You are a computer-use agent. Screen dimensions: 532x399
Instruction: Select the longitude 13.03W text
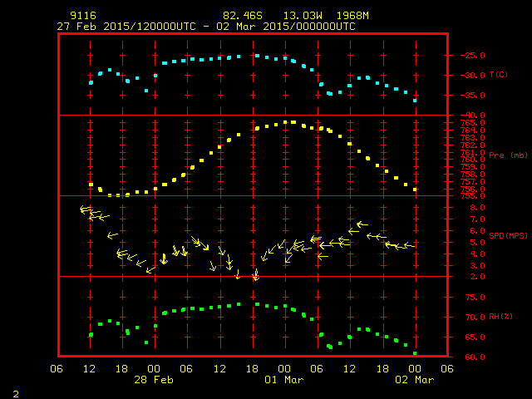pyautogui.click(x=303, y=16)
